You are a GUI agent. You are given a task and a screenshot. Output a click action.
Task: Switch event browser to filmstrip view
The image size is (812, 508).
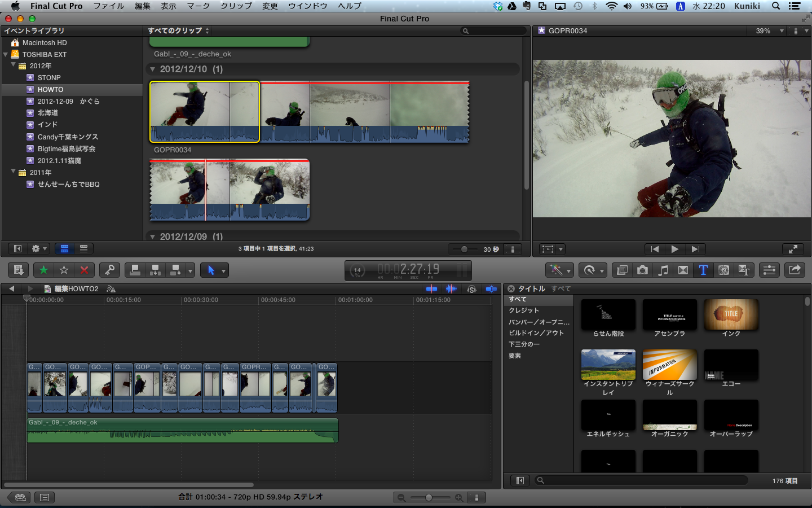64,248
